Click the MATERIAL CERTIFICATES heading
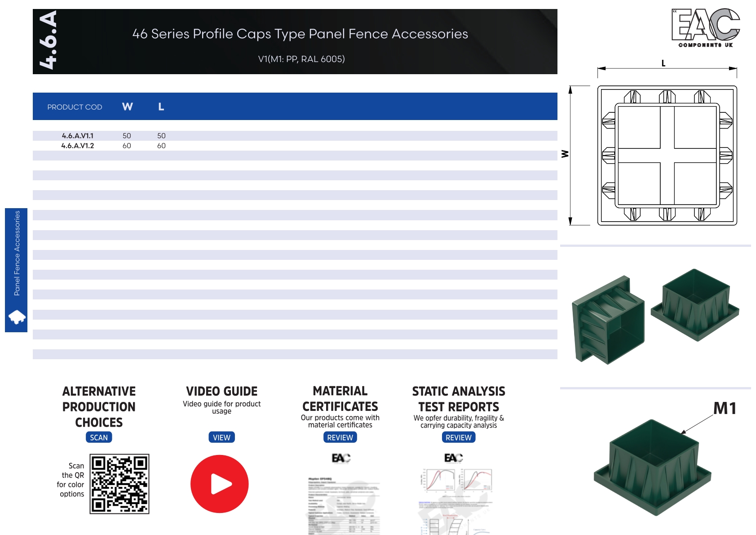This screenshot has width=756, height=535. [340, 399]
